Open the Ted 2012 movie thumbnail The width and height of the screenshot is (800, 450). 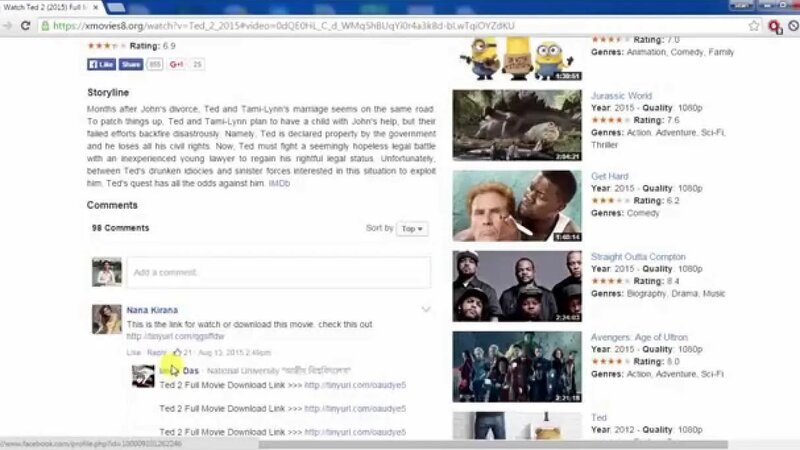pyautogui.click(x=517, y=426)
